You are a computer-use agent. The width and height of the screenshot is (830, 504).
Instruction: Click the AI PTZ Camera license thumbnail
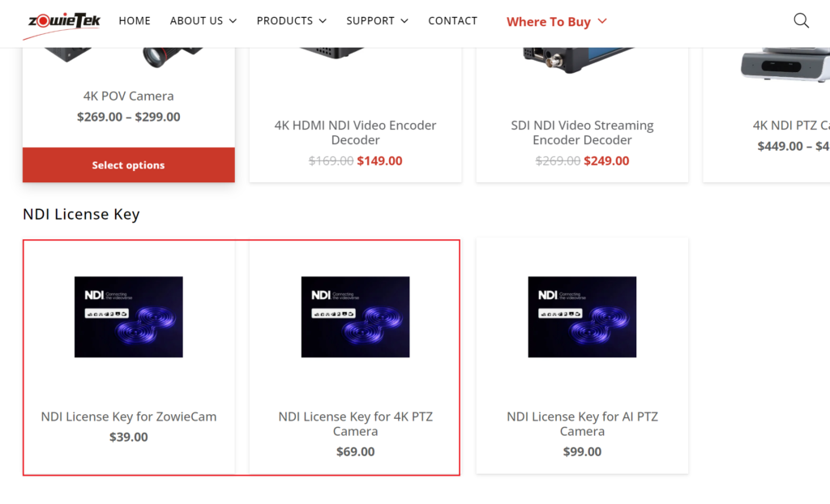(582, 317)
